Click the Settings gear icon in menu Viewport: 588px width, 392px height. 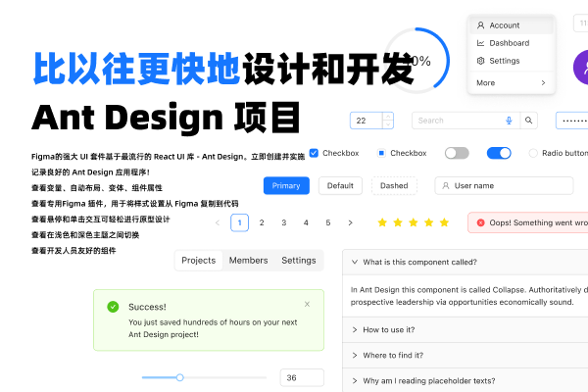click(x=480, y=61)
